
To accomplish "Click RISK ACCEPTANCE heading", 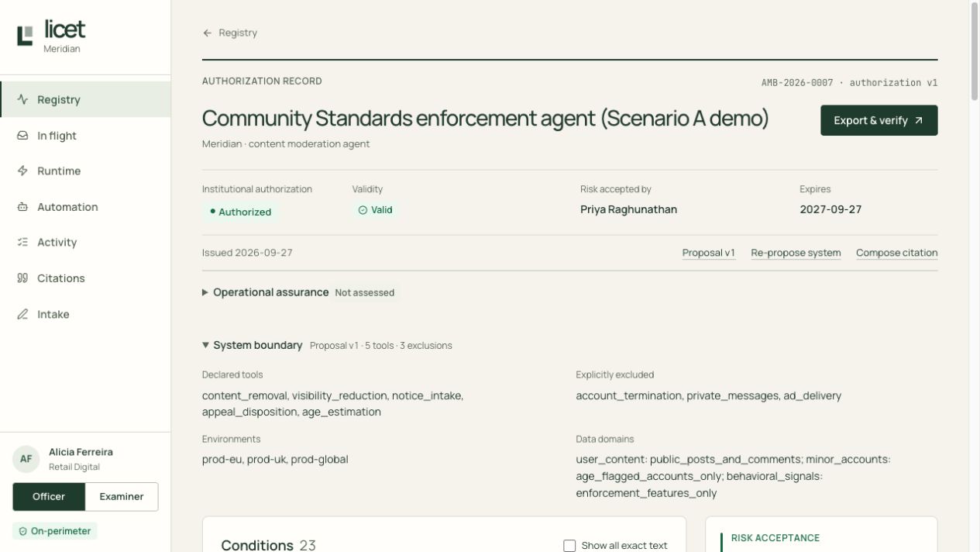I will click(x=775, y=538).
